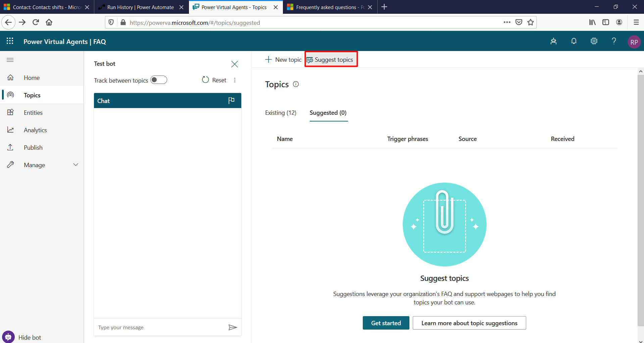Toggle Track between topics switch
This screenshot has height=343, width=644.
click(159, 80)
